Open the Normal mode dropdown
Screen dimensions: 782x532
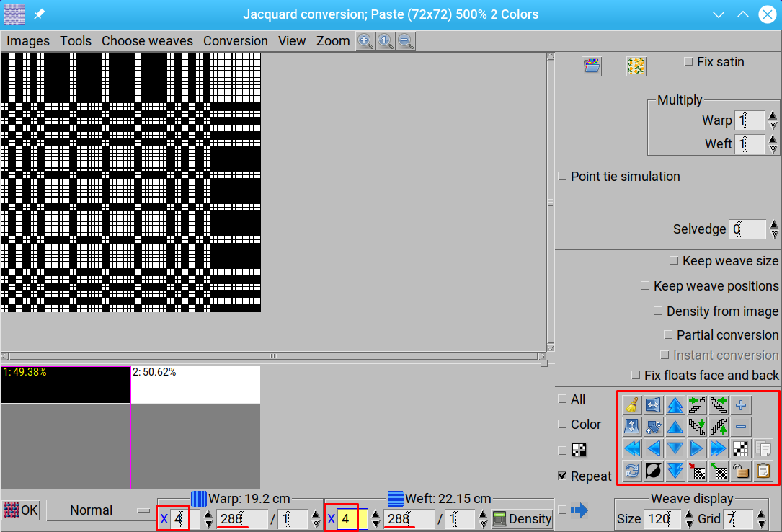click(100, 510)
